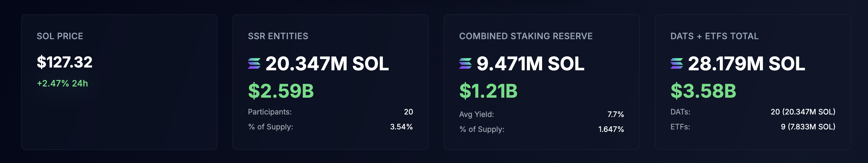868x163 pixels.
Task: Click the DATs value 20 (20.347M SOL)
Action: [x=803, y=112]
